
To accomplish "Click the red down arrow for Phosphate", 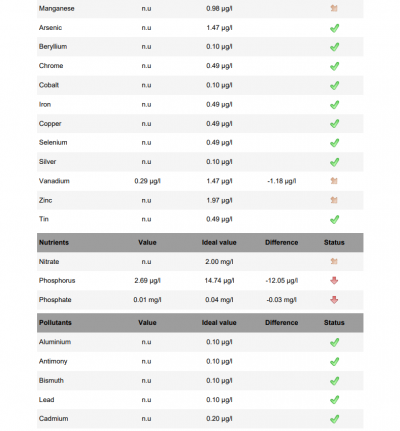I will pyautogui.click(x=334, y=300).
